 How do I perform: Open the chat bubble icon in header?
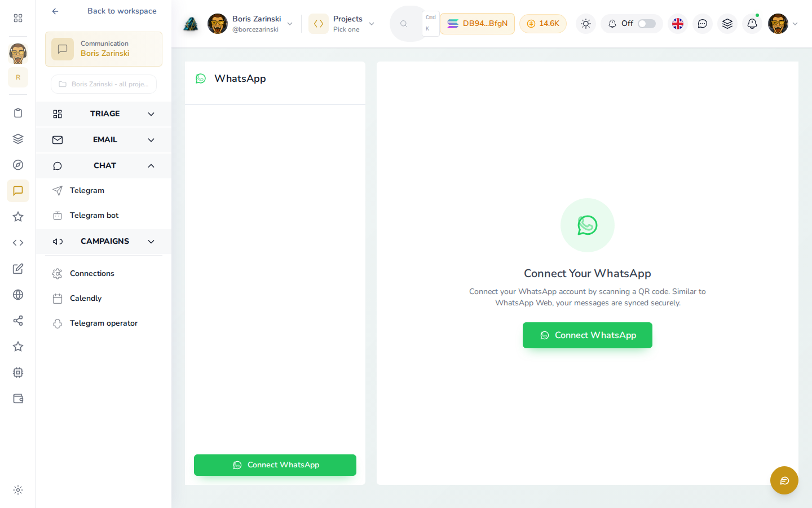pyautogui.click(x=703, y=24)
